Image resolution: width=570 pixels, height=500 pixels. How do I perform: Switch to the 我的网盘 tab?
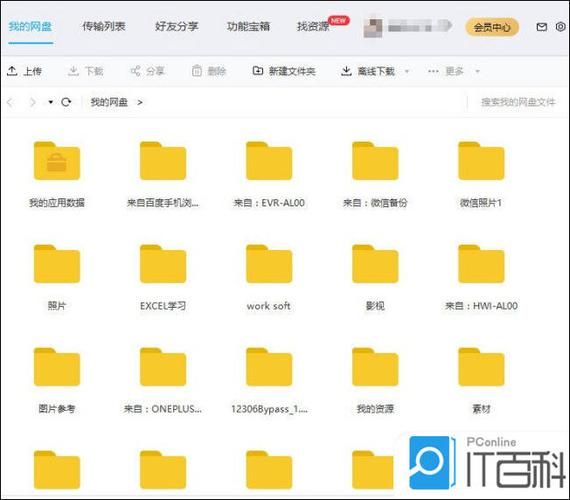click(30, 27)
